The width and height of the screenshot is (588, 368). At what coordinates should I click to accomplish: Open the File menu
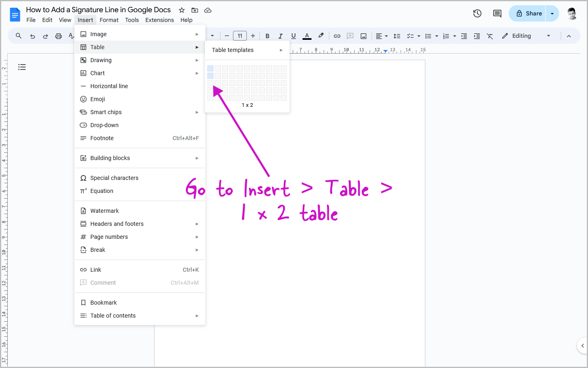[x=31, y=20]
